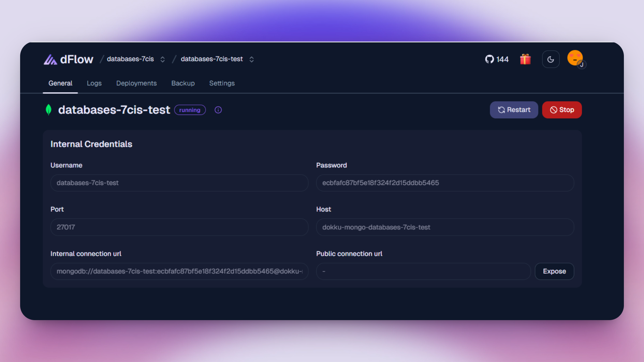The width and height of the screenshot is (644, 362).
Task: Expand the databases-7cis project switcher chevrons
Action: (163, 59)
